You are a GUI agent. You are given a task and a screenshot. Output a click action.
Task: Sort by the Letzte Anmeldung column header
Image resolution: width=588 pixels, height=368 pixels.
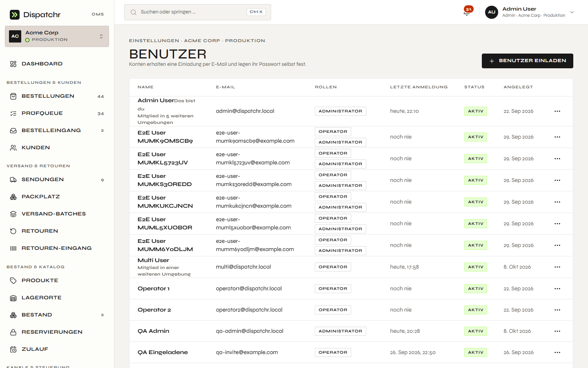point(419,87)
